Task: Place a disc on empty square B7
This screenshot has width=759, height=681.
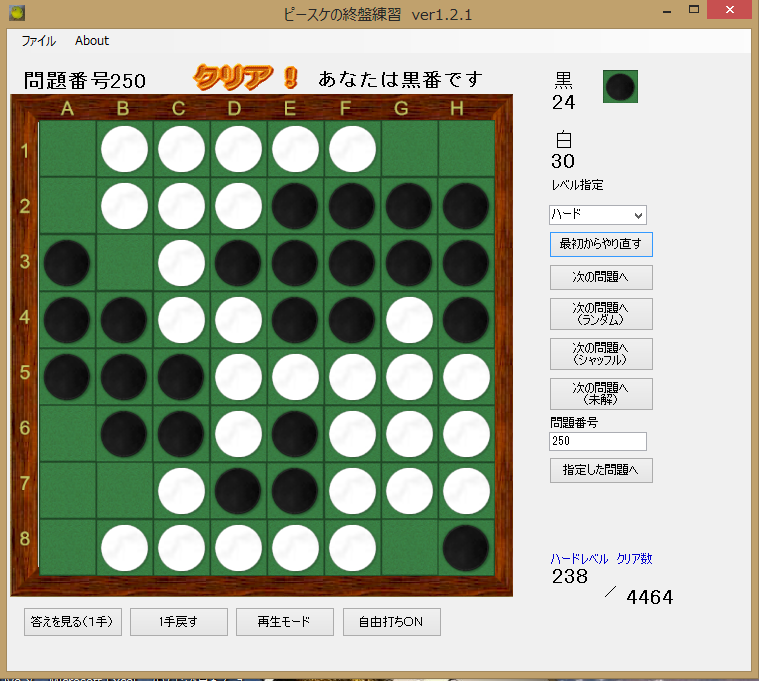Action: click(x=124, y=491)
